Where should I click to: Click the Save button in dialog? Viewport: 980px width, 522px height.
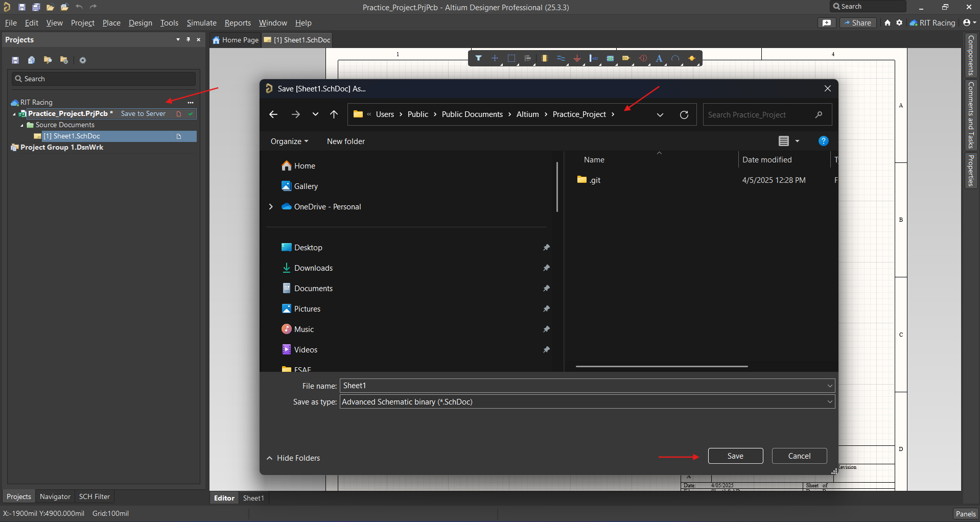click(735, 456)
